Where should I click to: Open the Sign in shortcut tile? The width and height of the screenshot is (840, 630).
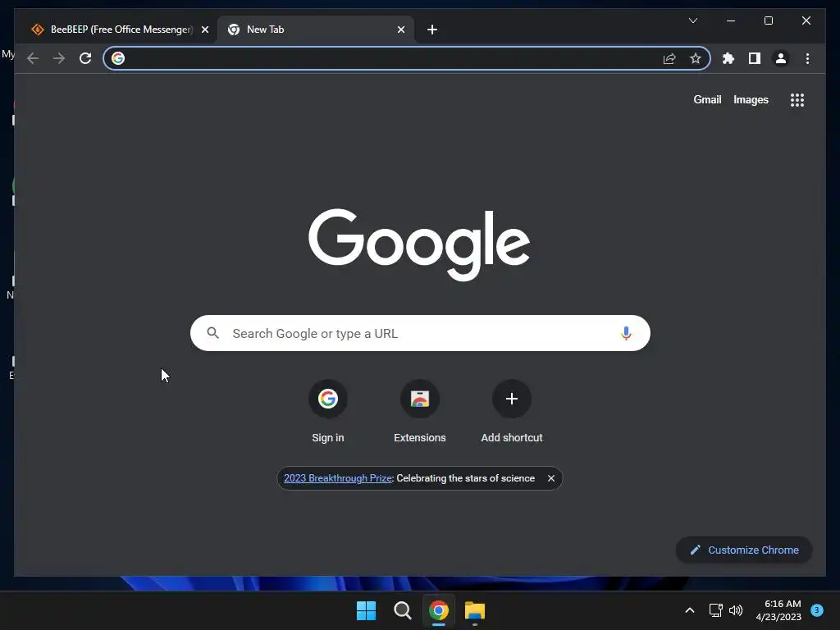point(328,412)
